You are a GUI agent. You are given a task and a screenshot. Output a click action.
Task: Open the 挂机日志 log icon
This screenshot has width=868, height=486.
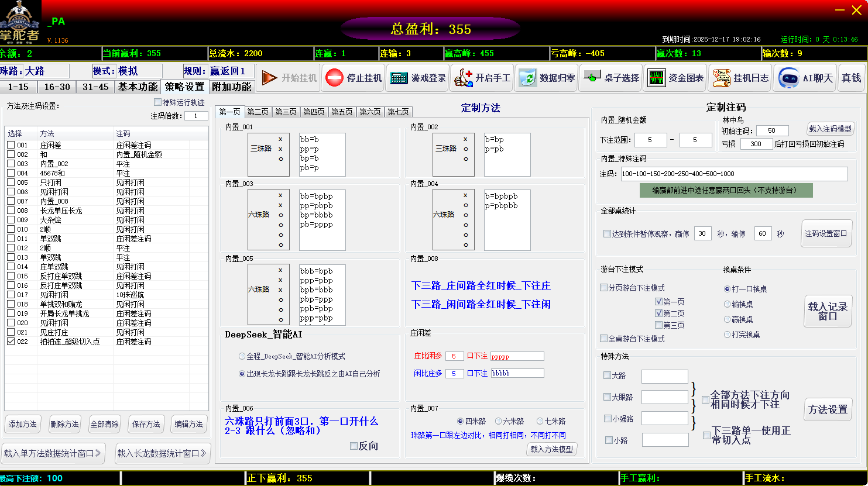(x=721, y=78)
